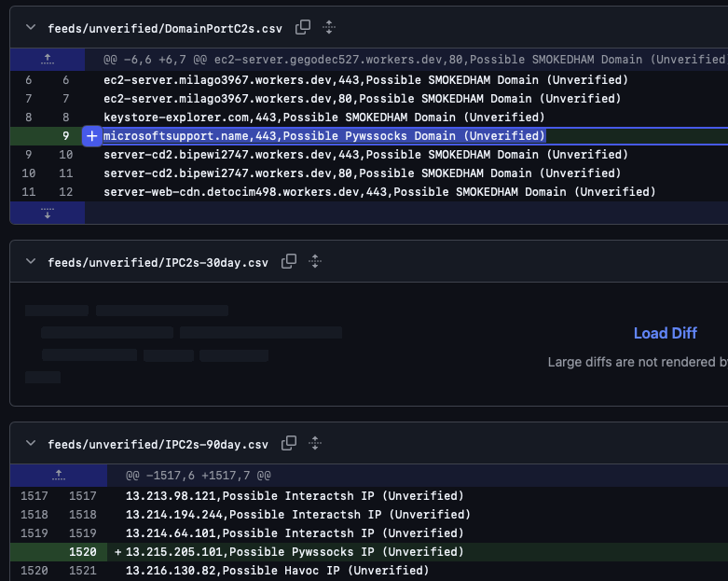The width and height of the screenshot is (728, 581).
Task: Select line 13.214.64.101 Possible Interactsh IP
Action: (x=295, y=533)
